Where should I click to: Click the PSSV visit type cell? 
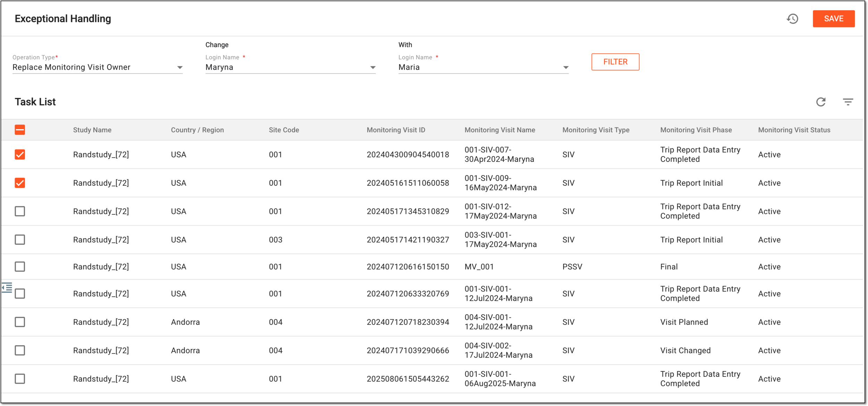572,267
